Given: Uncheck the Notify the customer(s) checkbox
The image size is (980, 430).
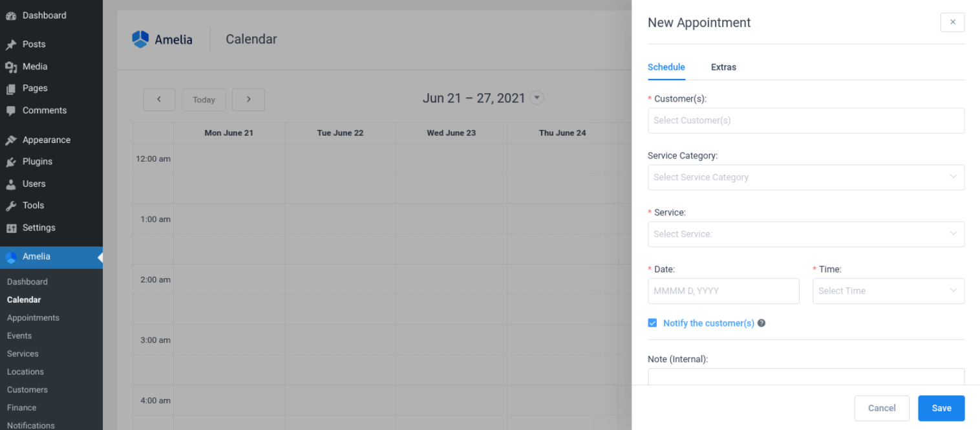Looking at the screenshot, I should (x=652, y=323).
